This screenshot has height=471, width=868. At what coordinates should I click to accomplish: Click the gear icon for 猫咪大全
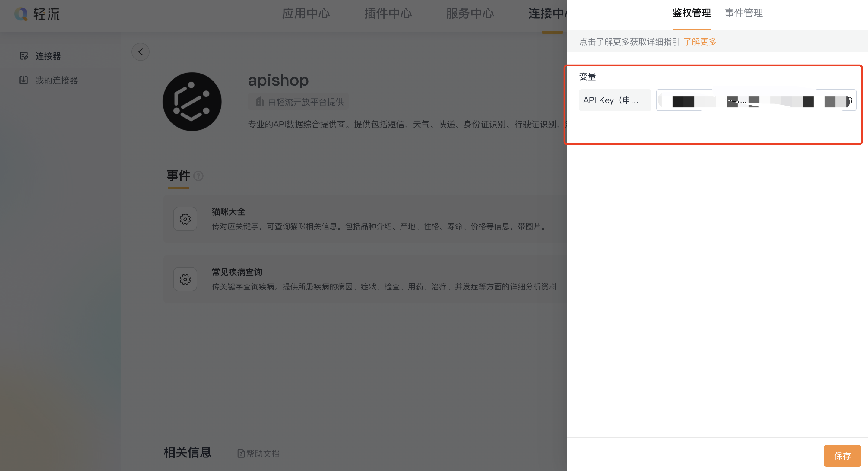pos(185,219)
